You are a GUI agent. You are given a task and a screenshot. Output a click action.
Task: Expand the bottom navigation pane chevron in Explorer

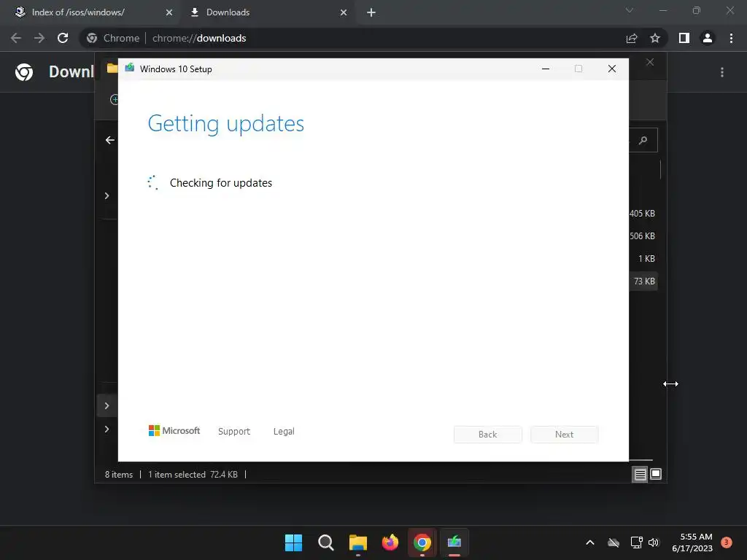[x=107, y=429]
